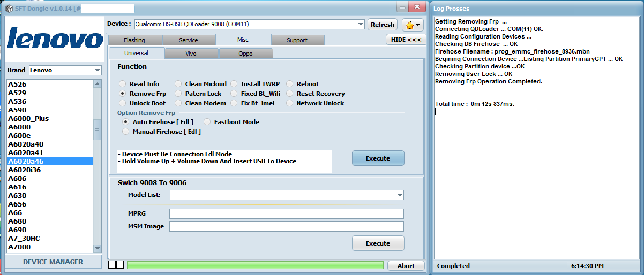Open the Support tab
Viewport: 644px width, 275px height.
click(297, 40)
